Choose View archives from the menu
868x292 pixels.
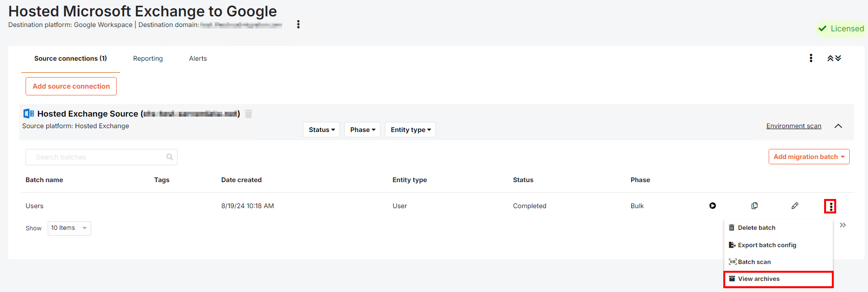(778, 279)
